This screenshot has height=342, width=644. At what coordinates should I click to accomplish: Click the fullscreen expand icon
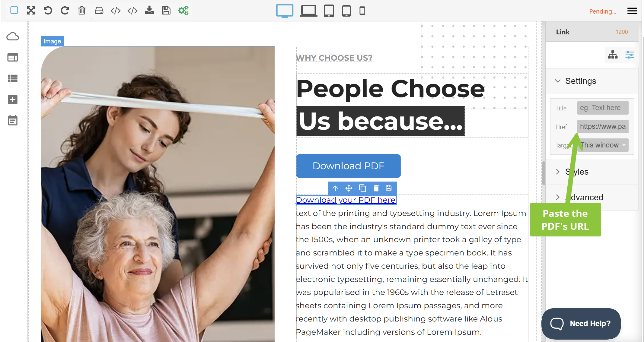coord(31,11)
